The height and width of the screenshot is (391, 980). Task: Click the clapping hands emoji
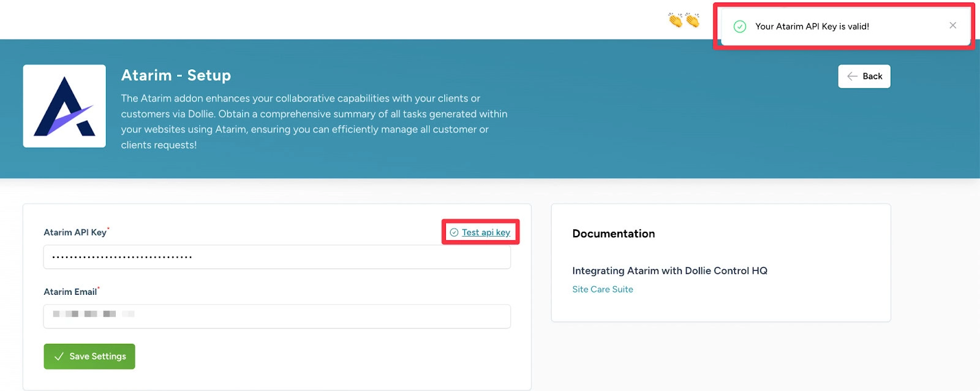[684, 21]
